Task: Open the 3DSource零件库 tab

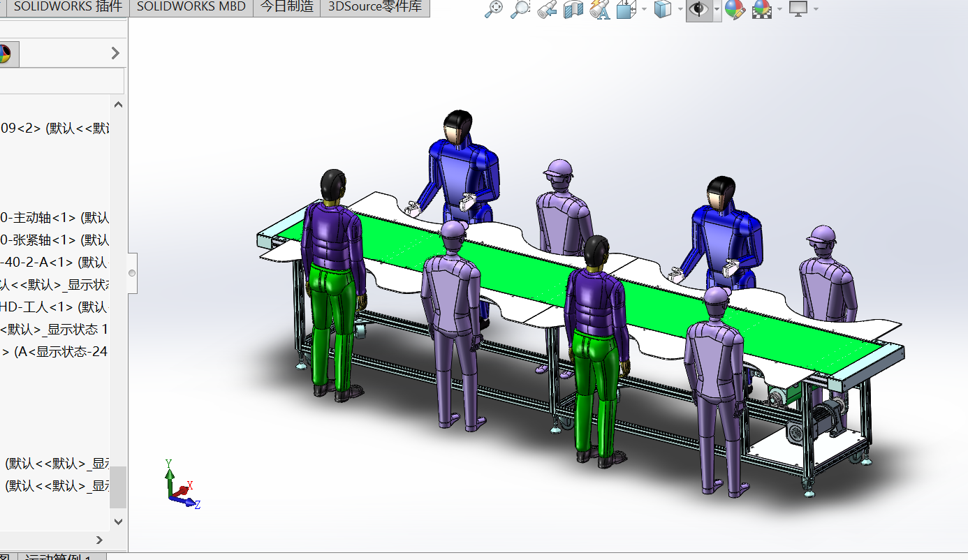Action: [375, 8]
